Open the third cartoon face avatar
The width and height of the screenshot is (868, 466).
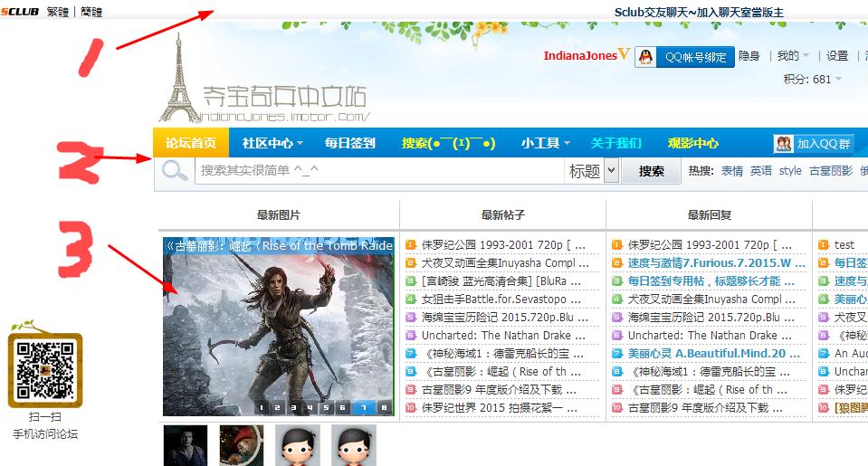pyautogui.click(x=298, y=445)
